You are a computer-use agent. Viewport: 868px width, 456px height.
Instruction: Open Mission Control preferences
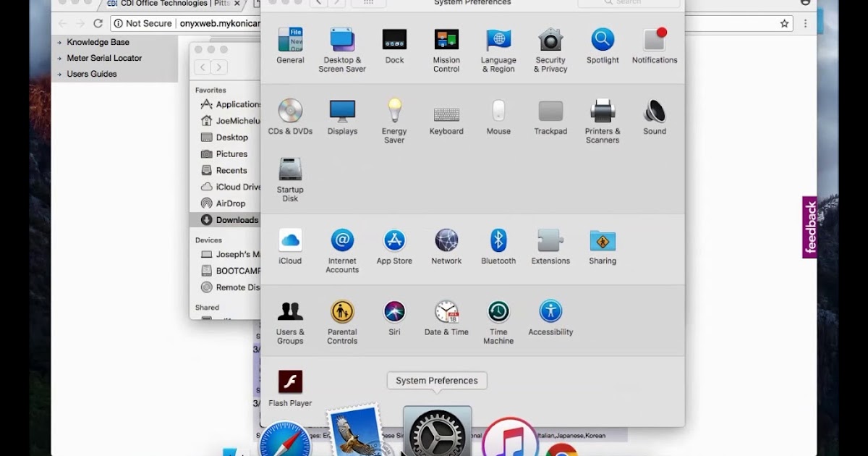click(446, 50)
